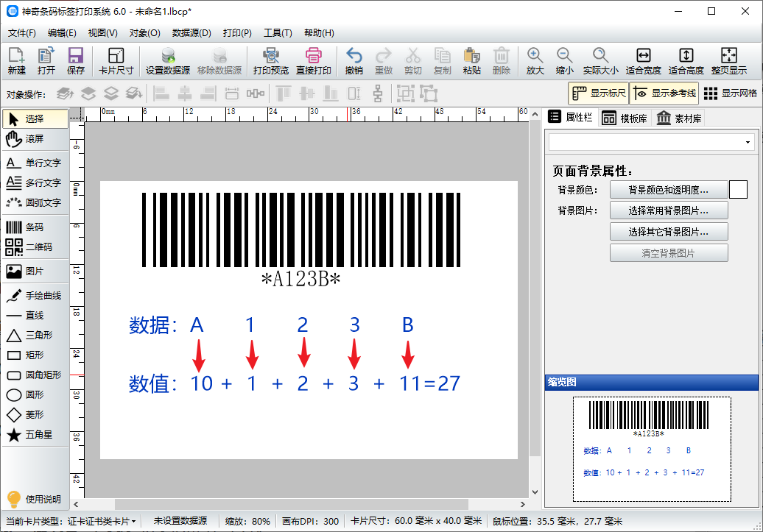Open the 视图(V) menu
The width and height of the screenshot is (763, 532).
[x=102, y=33]
